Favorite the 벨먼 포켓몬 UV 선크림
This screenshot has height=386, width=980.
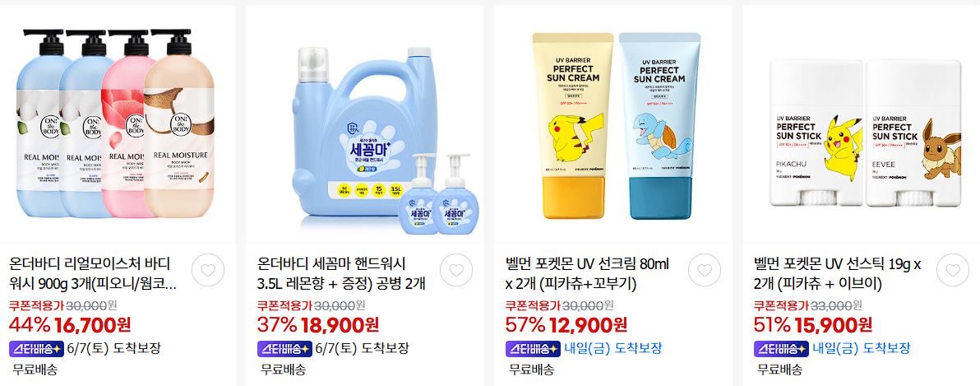(705, 270)
